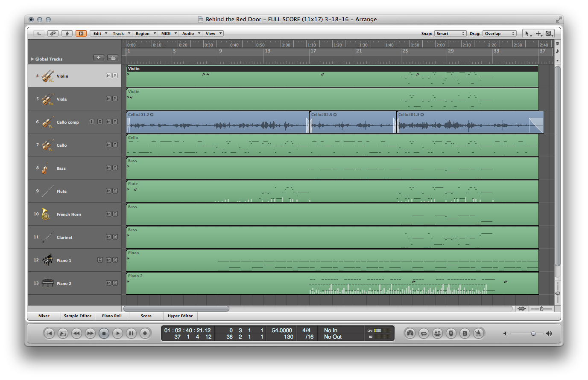Open the Tuner icon in the transport bar

tap(410, 334)
